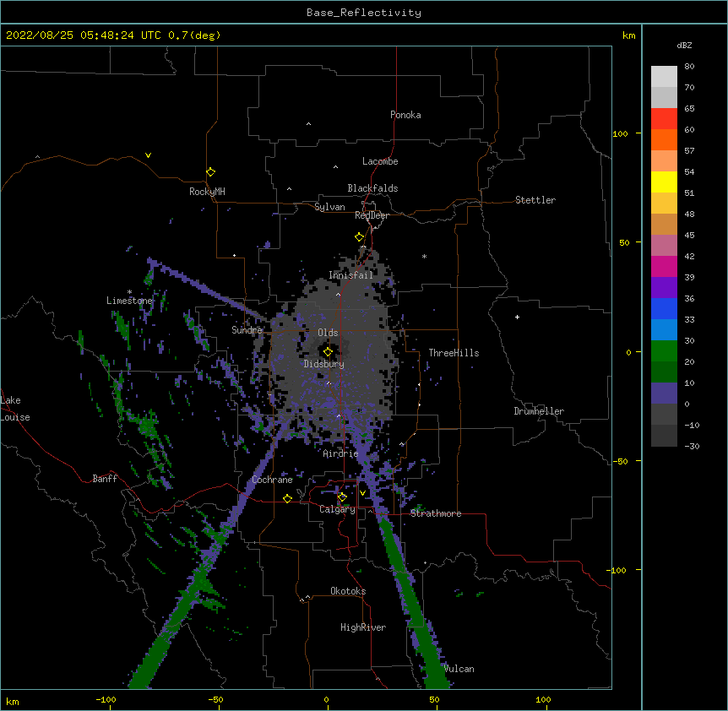The image size is (728, 711).
Task: Click the Blackfalds city label
Action: point(372,188)
